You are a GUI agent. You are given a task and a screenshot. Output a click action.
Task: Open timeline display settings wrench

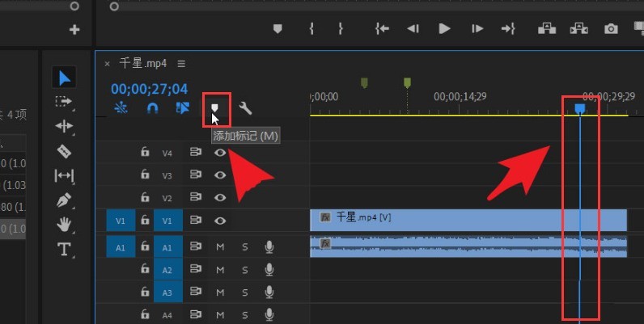(x=245, y=108)
